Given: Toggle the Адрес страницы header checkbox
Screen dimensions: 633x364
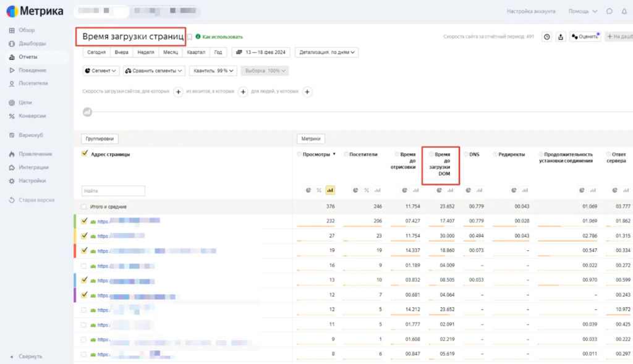Looking at the screenshot, I should [x=85, y=154].
